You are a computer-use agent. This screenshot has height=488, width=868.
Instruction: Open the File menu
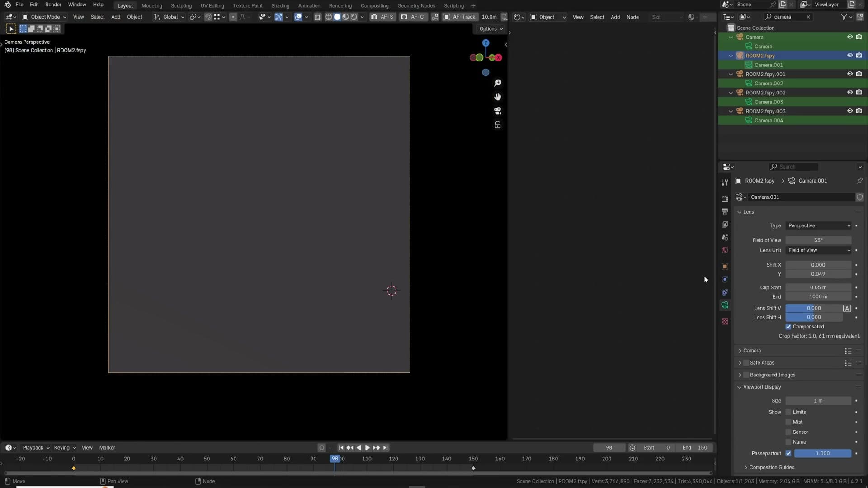[19, 5]
